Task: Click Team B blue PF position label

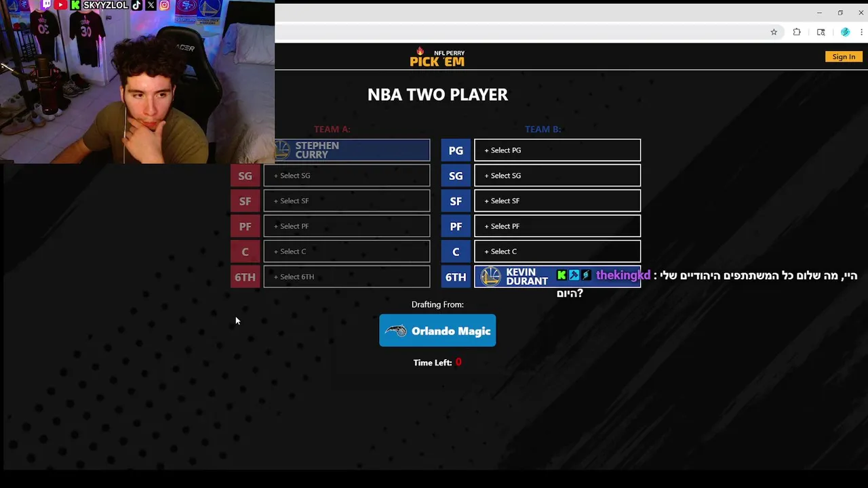Action: point(456,226)
